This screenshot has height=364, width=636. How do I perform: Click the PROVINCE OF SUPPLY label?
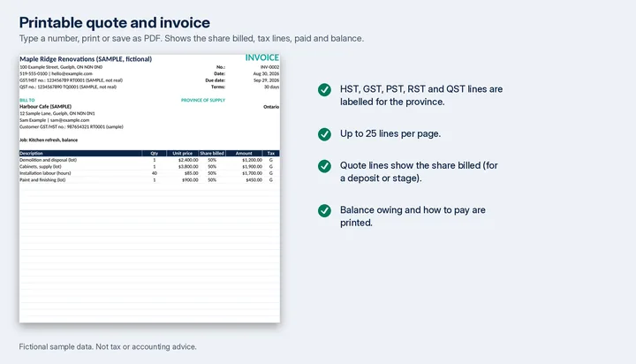[x=203, y=100]
